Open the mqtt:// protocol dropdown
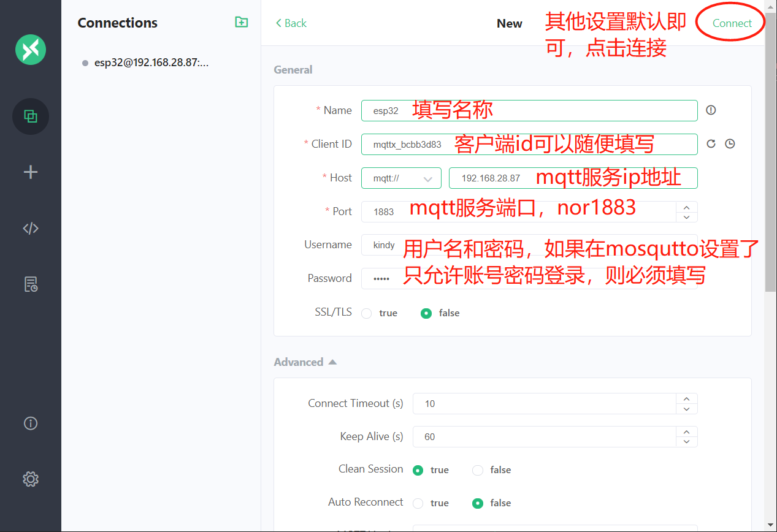 [401, 178]
